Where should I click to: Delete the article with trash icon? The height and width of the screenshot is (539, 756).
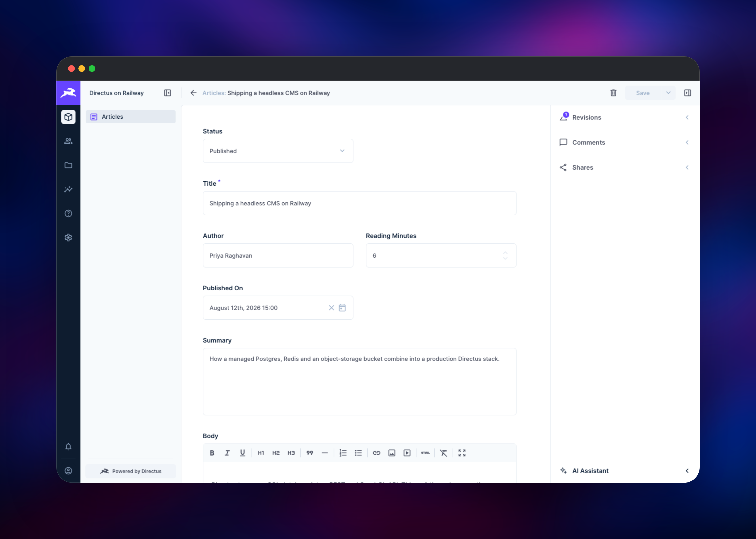pos(613,93)
